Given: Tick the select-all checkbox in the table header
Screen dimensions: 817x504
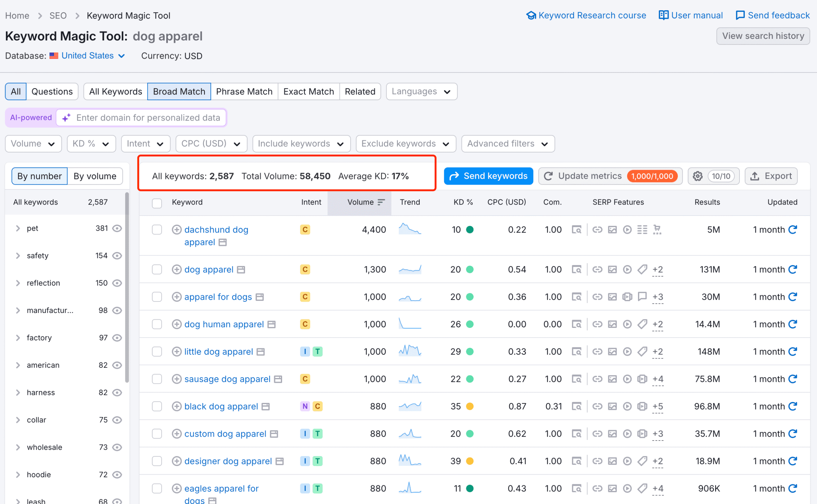Looking at the screenshot, I should pyautogui.click(x=157, y=203).
